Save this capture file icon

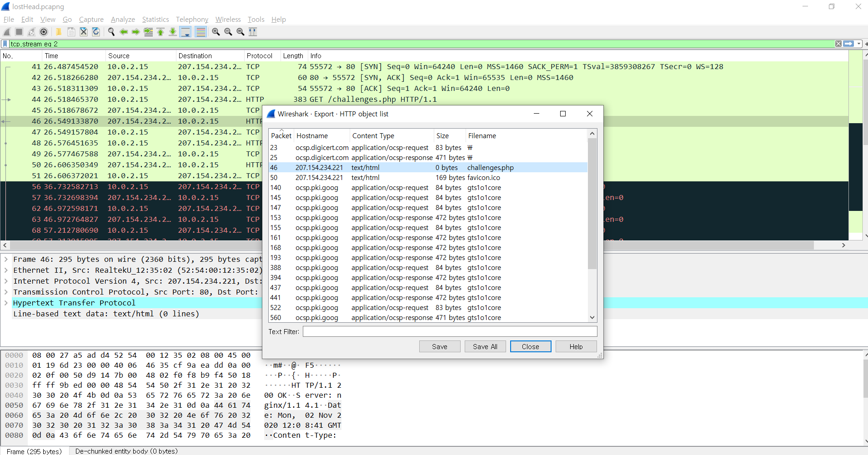point(71,32)
